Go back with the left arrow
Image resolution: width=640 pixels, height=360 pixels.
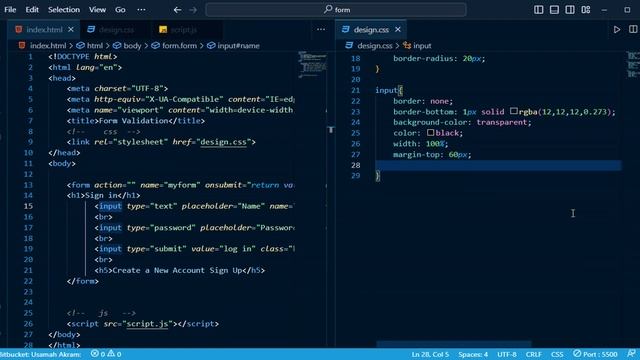177,10
